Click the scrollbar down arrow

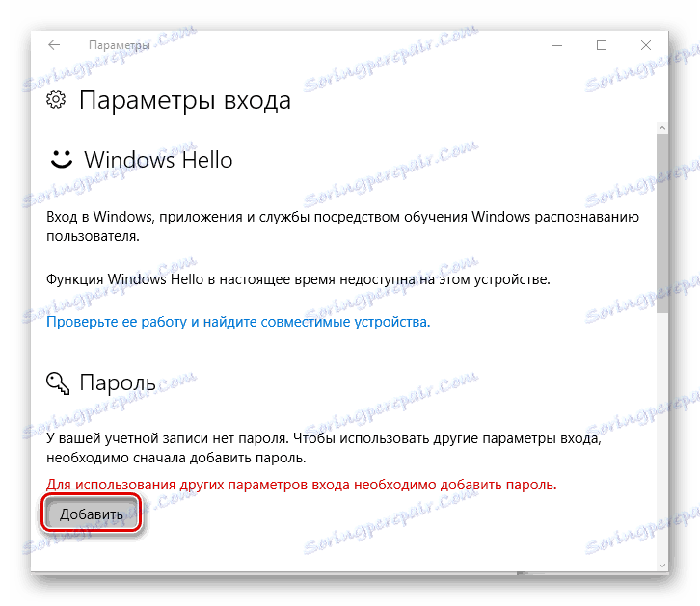pos(662,566)
